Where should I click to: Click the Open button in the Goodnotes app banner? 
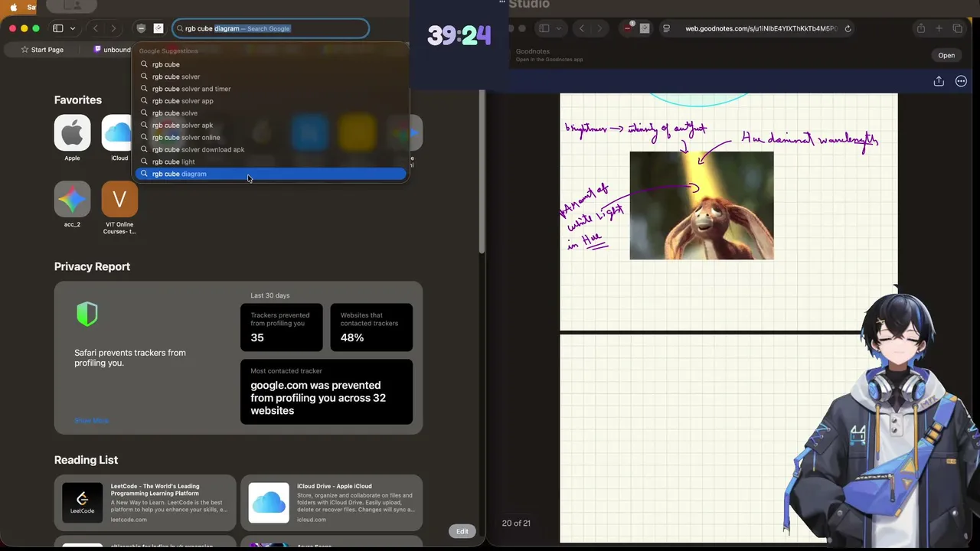946,55
